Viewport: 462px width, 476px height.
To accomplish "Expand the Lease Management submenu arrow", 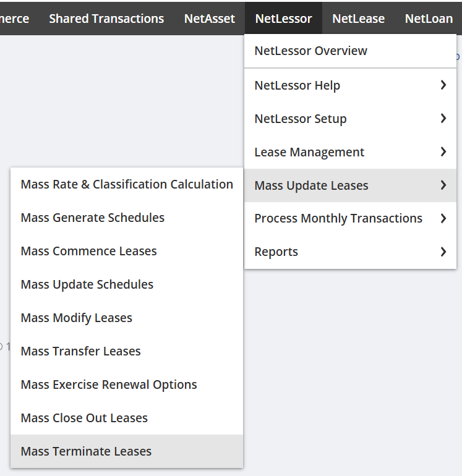I will click(x=443, y=152).
